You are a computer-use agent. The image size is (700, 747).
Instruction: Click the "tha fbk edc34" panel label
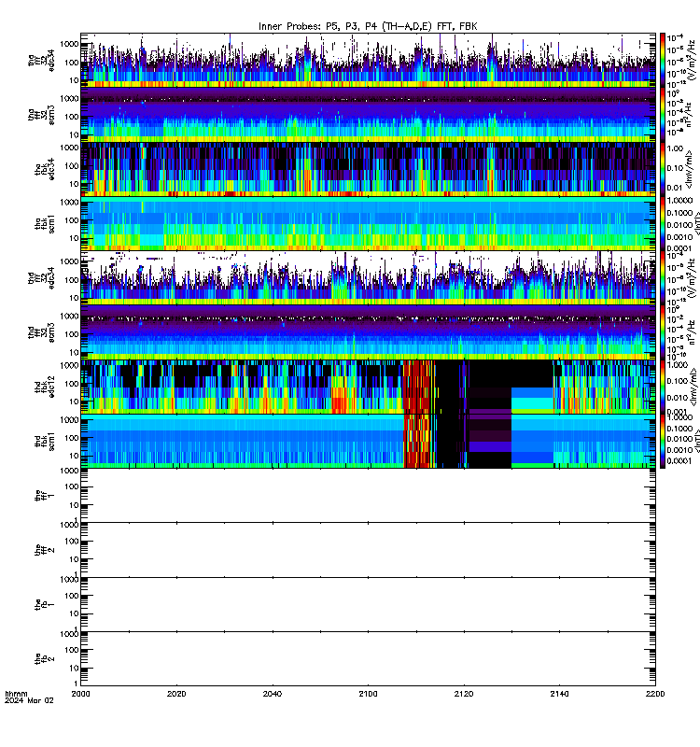pos(45,169)
